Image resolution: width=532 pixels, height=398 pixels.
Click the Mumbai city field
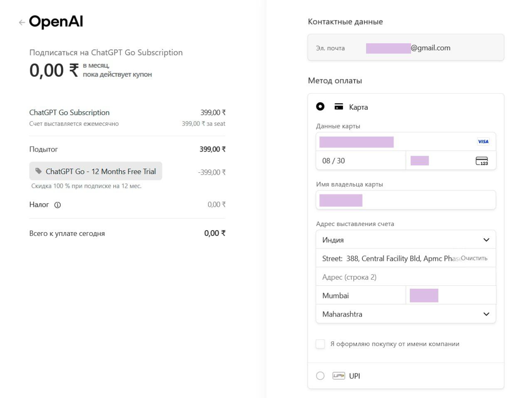(x=360, y=296)
